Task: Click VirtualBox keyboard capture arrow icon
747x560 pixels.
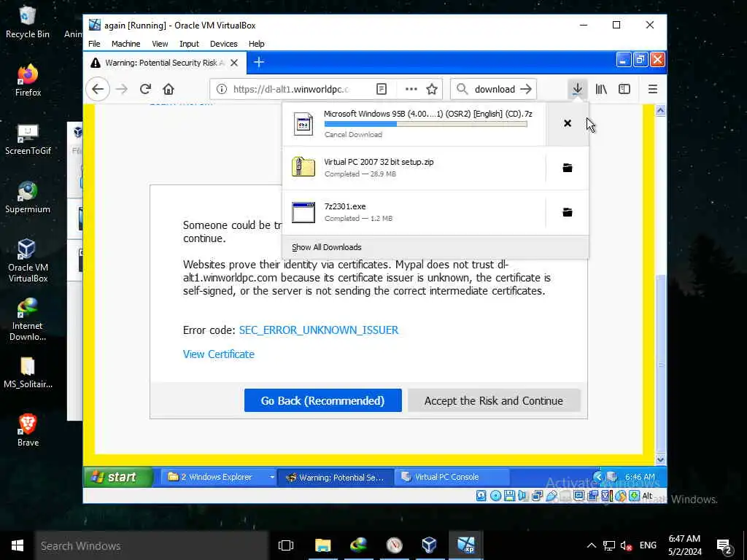Action: [x=634, y=496]
